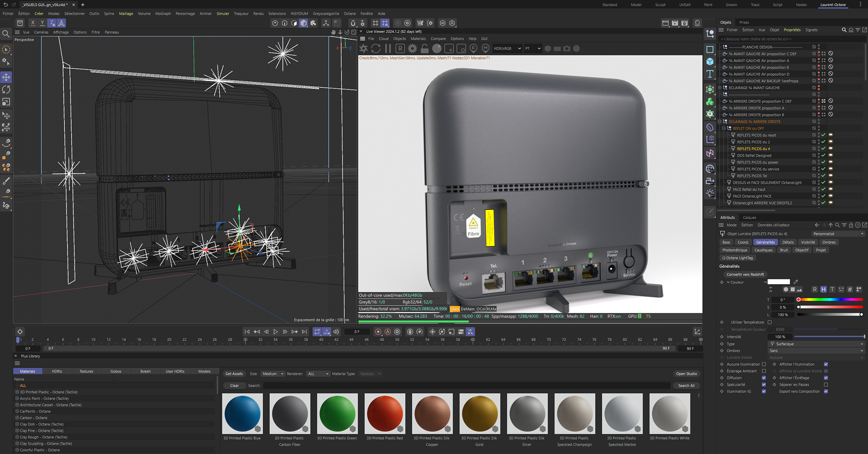This screenshot has width=868, height=454.
Task: Click the focus picker F icon
Action: click(x=473, y=48)
